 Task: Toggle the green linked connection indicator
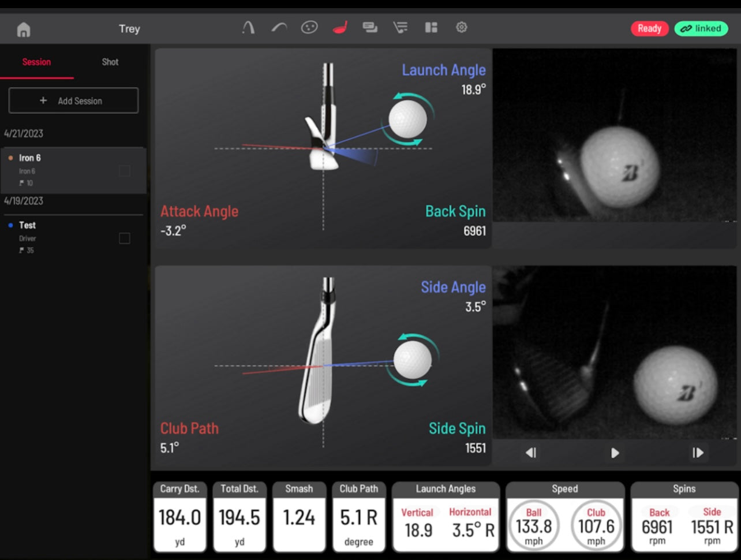pyautogui.click(x=701, y=28)
